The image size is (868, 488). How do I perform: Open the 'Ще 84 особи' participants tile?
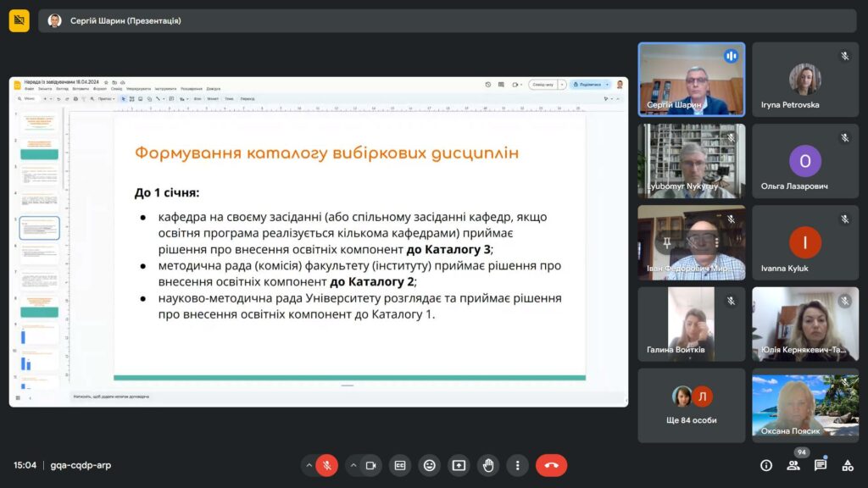[691, 405]
